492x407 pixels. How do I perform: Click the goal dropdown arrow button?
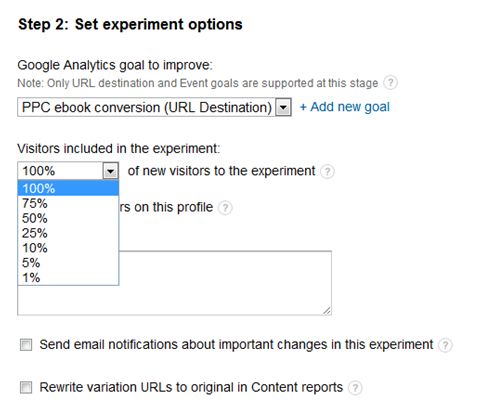pos(283,107)
